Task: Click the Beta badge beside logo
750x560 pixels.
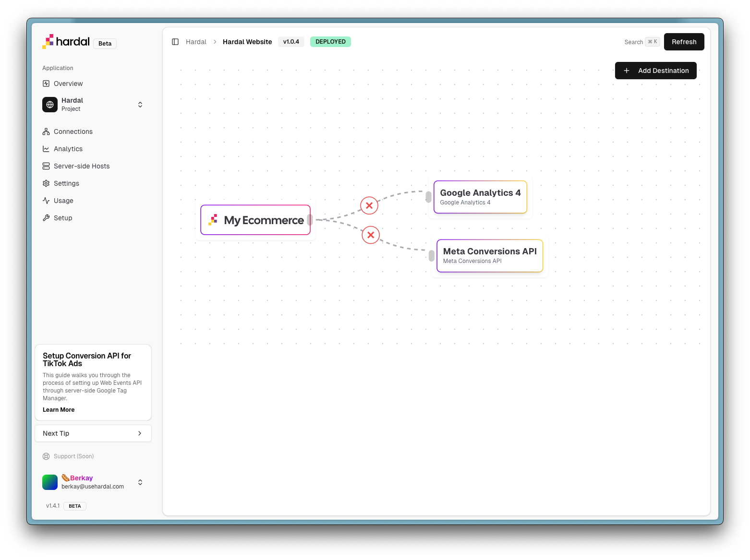Action: [x=105, y=44]
